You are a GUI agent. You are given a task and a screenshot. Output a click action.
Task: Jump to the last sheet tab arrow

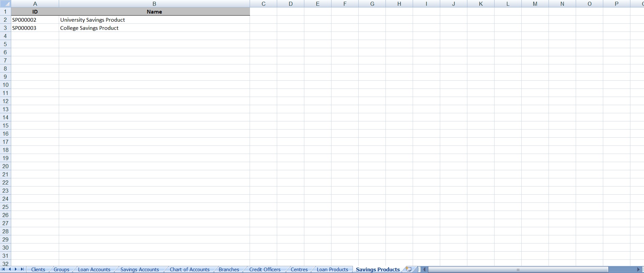pyautogui.click(x=22, y=269)
